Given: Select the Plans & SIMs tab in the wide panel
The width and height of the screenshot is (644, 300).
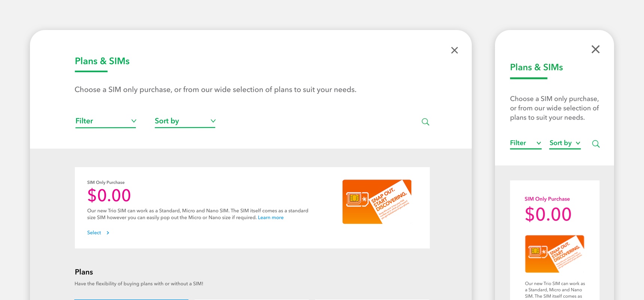Looking at the screenshot, I should [102, 61].
